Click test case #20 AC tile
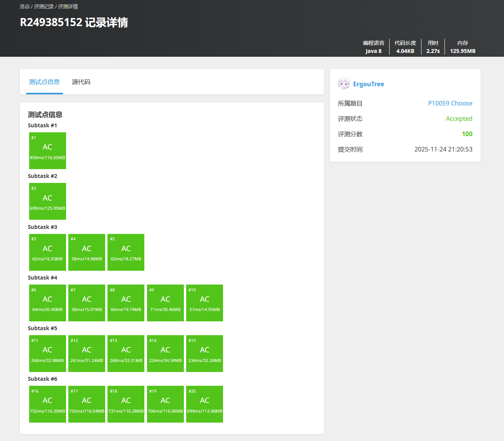 (205, 404)
